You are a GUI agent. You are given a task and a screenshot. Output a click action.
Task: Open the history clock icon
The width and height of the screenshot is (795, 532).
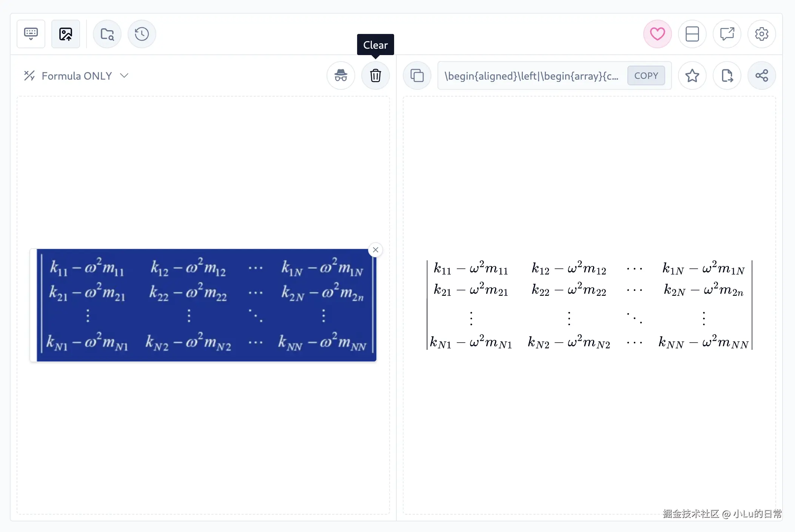pyautogui.click(x=142, y=34)
